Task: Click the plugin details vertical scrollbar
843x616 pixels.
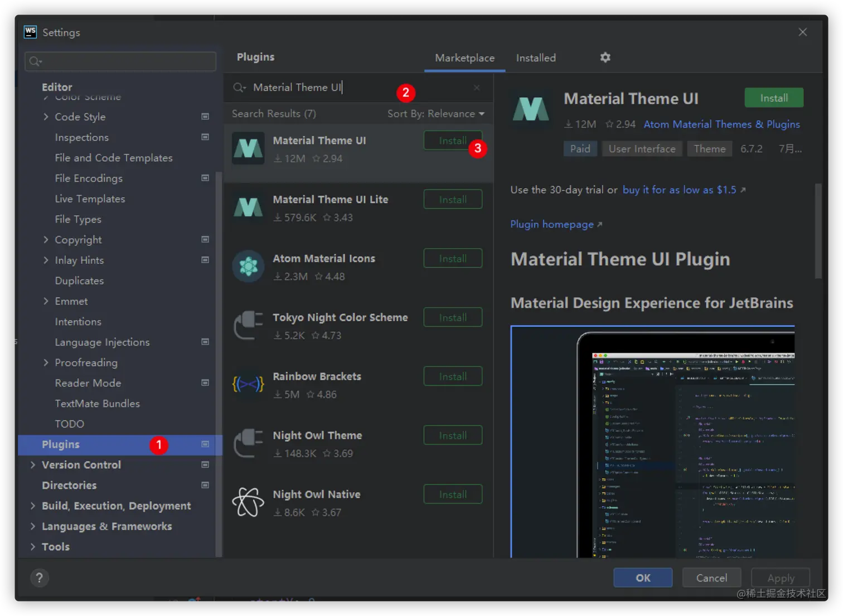Action: pyautogui.click(x=818, y=231)
